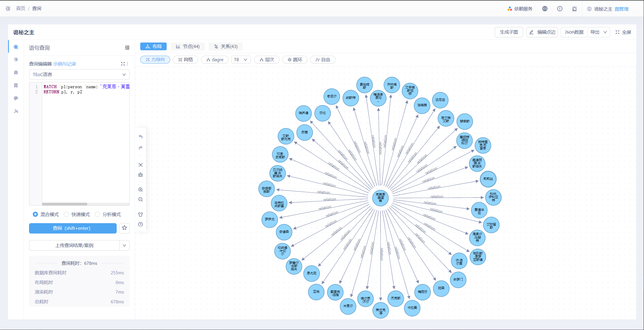The image size is (644, 330).
Task: Click the zoom in magnifier icon
Action: pyautogui.click(x=141, y=190)
